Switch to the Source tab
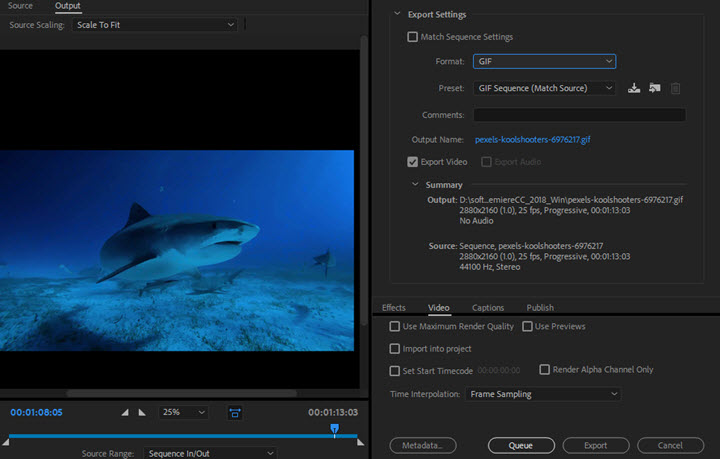The height and width of the screenshot is (459, 720). coord(20,6)
